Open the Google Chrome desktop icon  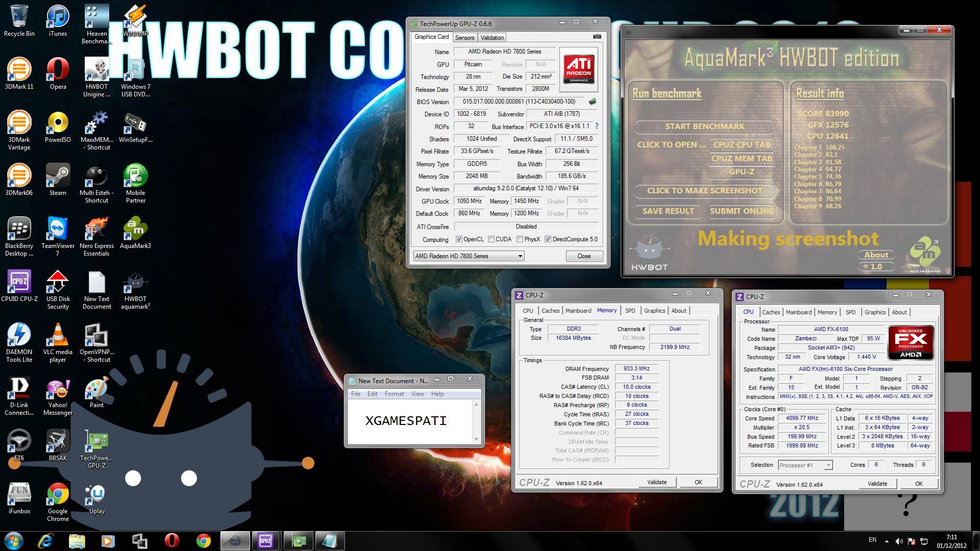click(x=58, y=502)
